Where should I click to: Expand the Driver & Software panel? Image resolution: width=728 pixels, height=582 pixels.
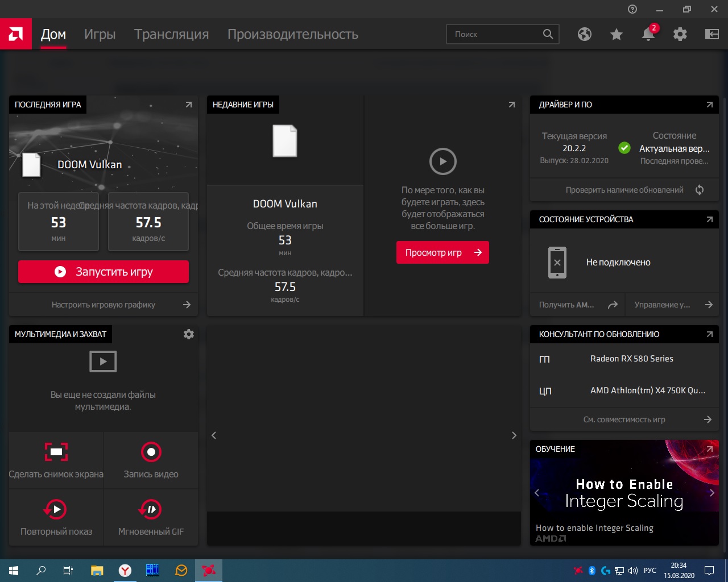709,105
